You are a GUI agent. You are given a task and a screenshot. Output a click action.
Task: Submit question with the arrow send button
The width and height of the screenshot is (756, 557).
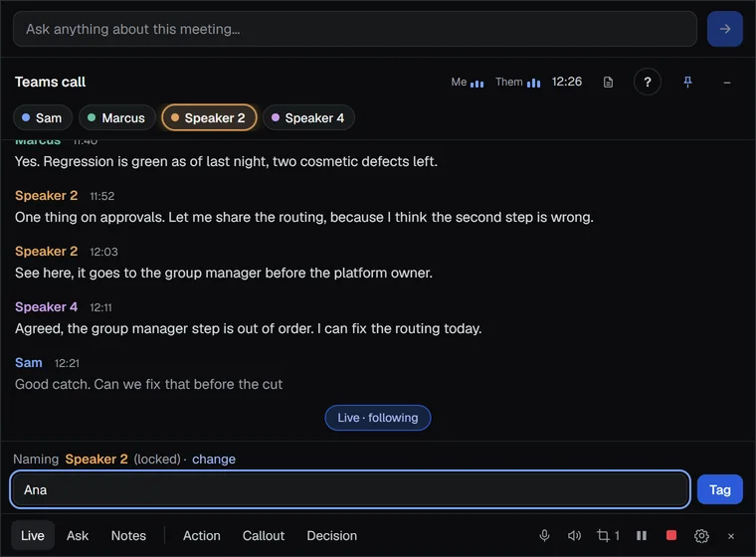[724, 29]
